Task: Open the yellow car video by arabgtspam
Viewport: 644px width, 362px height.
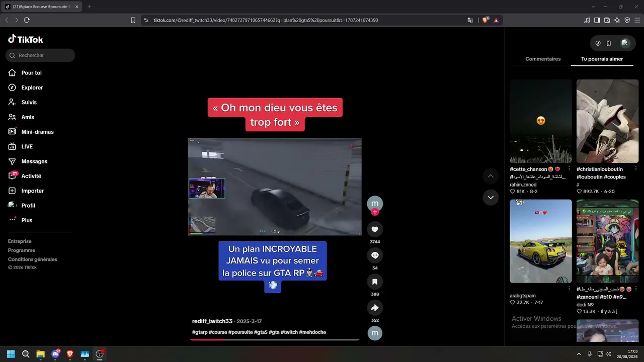Action: [x=541, y=241]
